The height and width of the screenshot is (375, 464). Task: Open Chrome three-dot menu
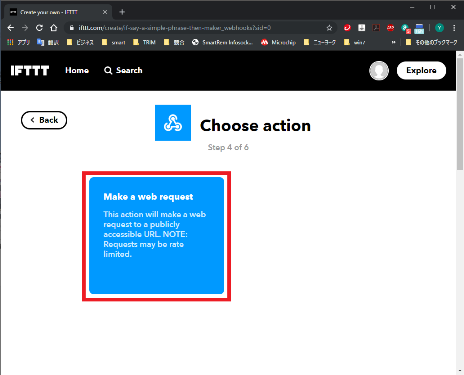coord(454,28)
